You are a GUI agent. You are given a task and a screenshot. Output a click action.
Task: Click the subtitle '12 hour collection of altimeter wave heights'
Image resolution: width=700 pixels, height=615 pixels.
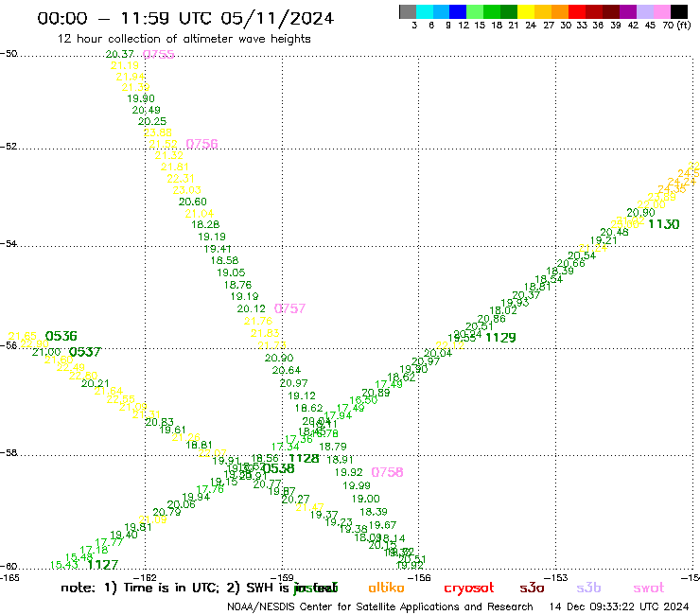point(184,39)
